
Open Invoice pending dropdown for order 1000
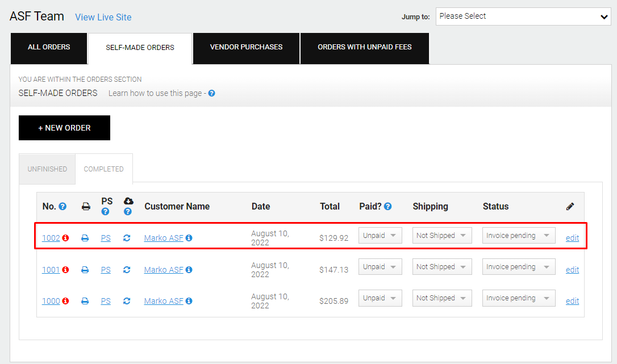click(x=519, y=298)
